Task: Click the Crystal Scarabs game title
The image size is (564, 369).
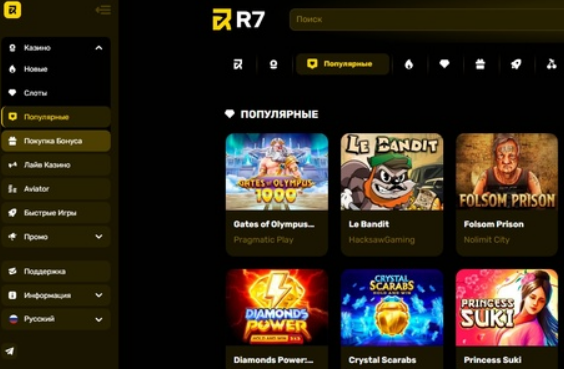Action: coord(382,360)
